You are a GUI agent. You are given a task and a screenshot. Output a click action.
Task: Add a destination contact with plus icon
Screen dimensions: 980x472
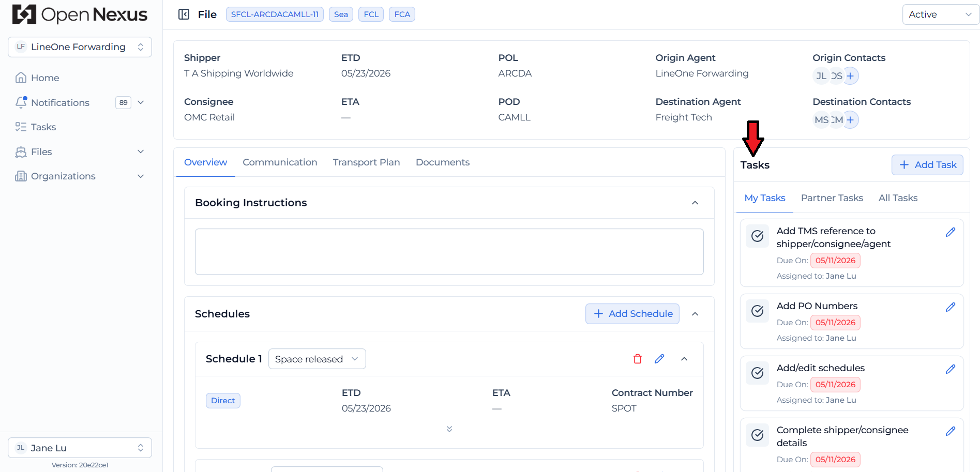coord(850,120)
